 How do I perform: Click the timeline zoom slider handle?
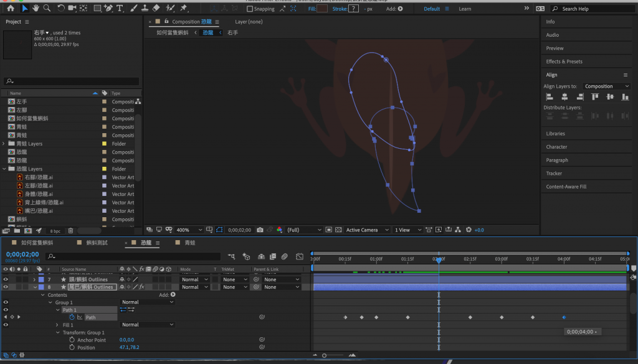tap(324, 355)
